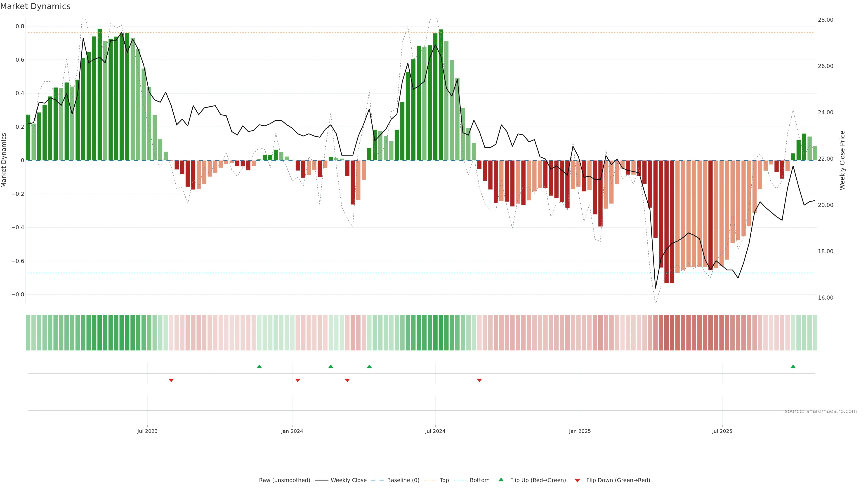Click the green Flip Up triangle in legend
Viewport: 868px width, 488px height.
[x=501, y=480]
